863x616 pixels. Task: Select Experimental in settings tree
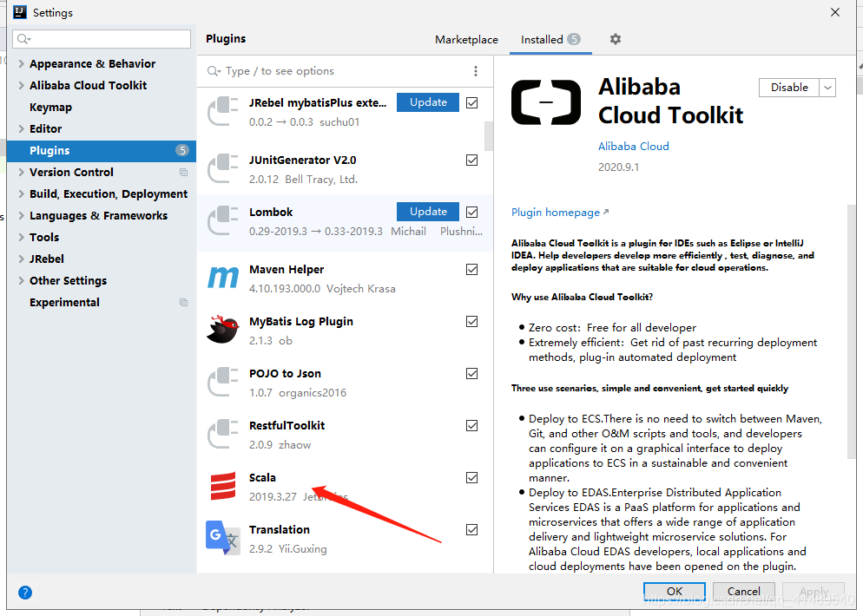coord(64,303)
